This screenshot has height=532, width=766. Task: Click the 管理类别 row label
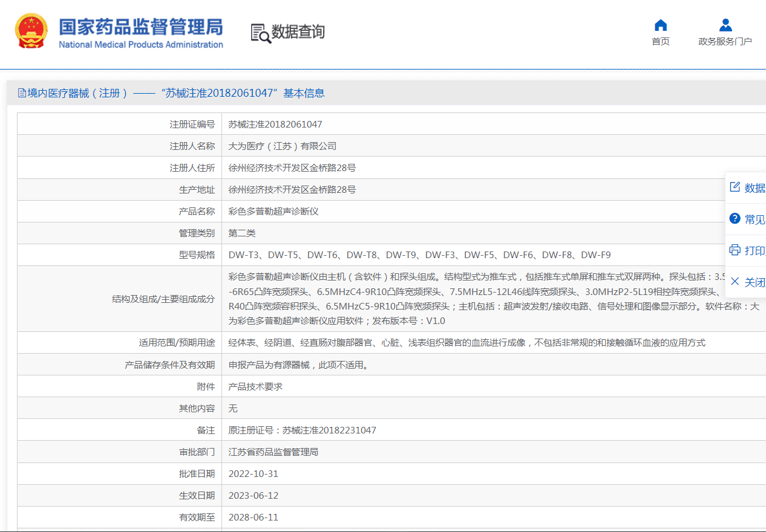tap(197, 233)
